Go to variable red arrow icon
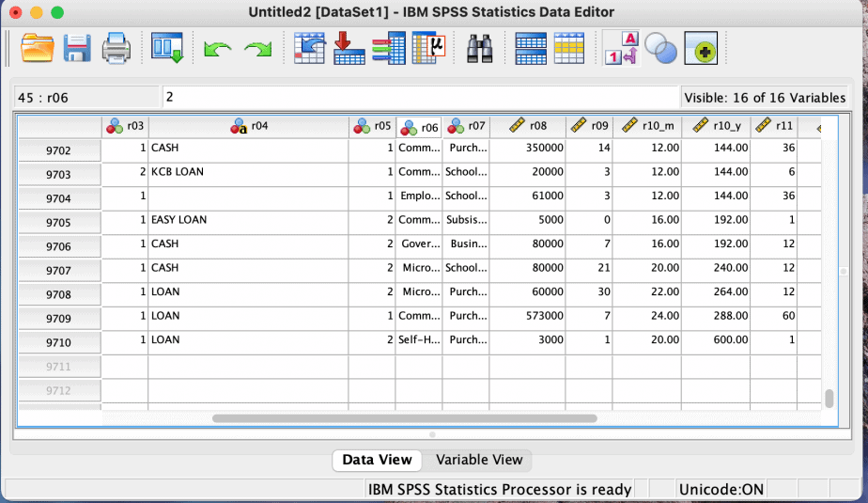The height and width of the screenshot is (503, 868). pyautogui.click(x=349, y=48)
